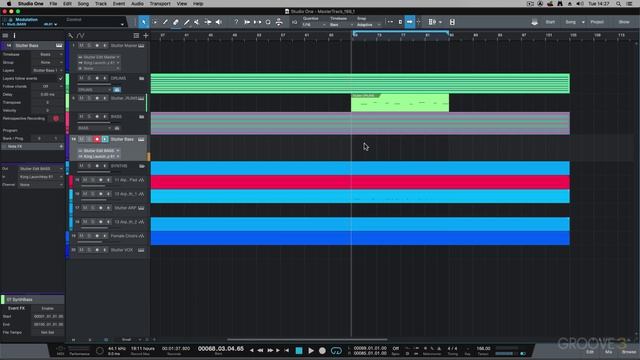Click the Stutter DRUMS clip in arrangement

click(x=400, y=103)
